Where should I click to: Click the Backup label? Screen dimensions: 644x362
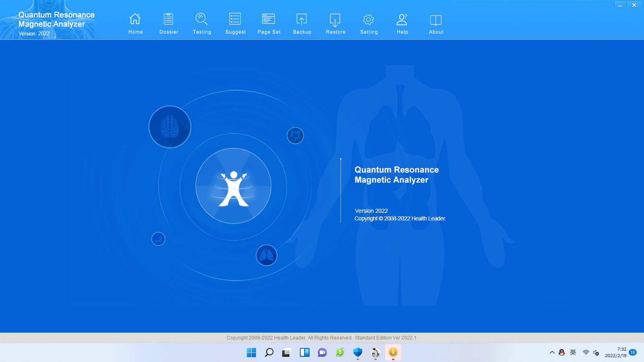(302, 32)
